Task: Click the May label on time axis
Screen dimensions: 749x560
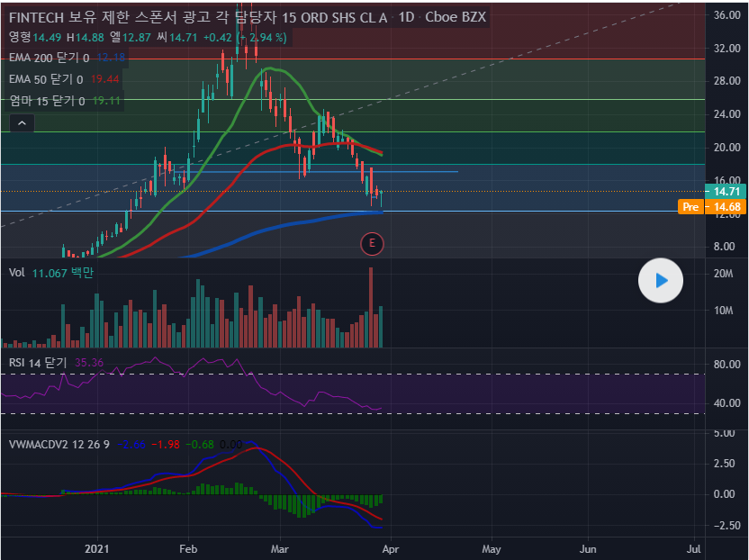Action: (x=491, y=547)
